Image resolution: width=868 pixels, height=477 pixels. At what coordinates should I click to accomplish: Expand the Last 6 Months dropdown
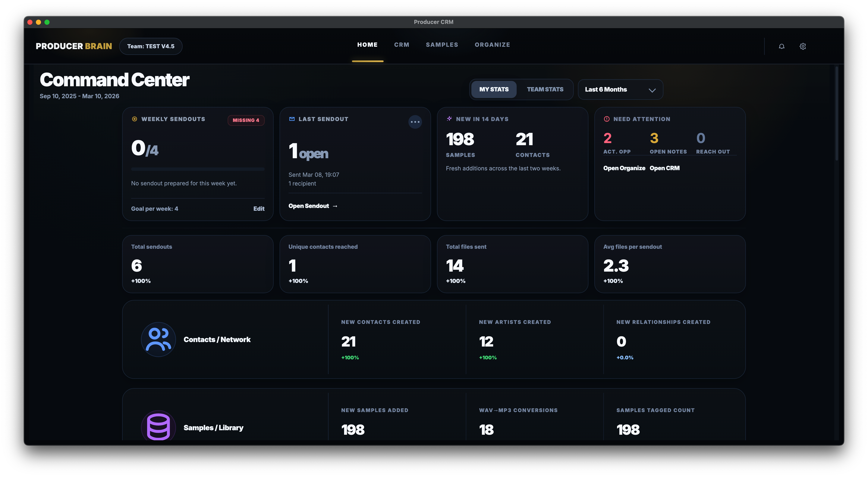coord(620,90)
